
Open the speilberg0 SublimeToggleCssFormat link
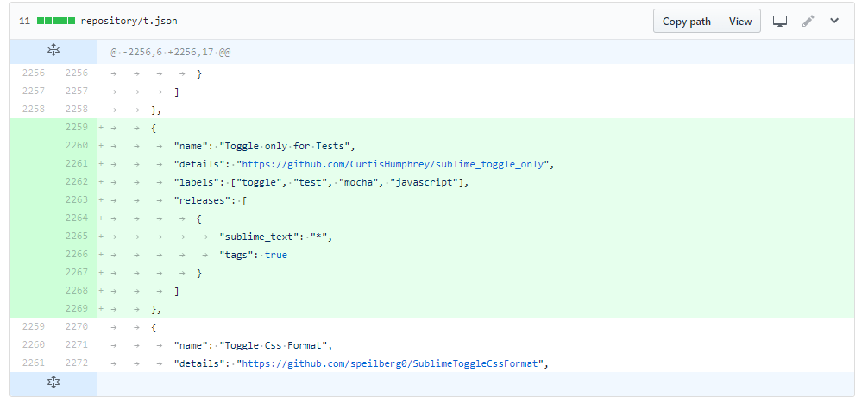click(390, 363)
